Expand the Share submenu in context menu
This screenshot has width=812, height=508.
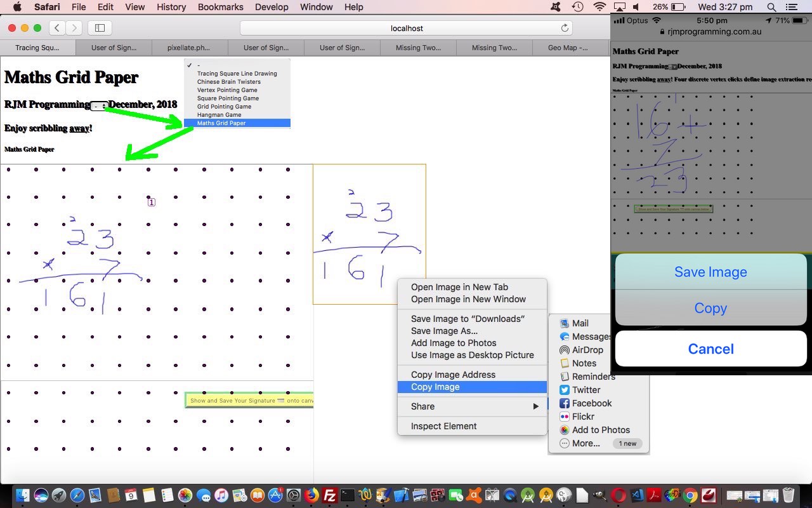tap(472, 406)
